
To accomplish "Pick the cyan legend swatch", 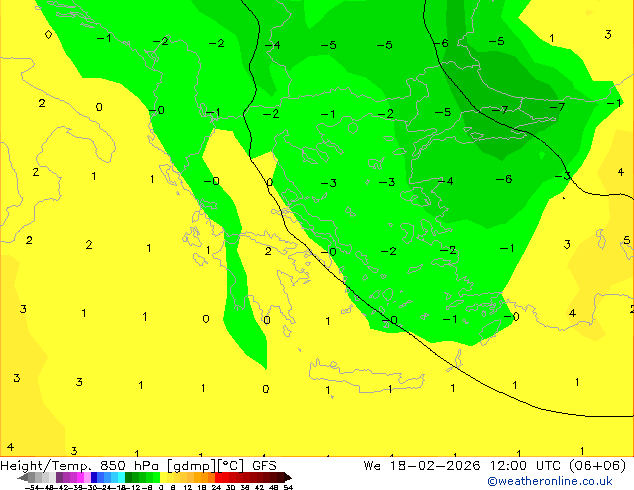I will pos(121,477).
